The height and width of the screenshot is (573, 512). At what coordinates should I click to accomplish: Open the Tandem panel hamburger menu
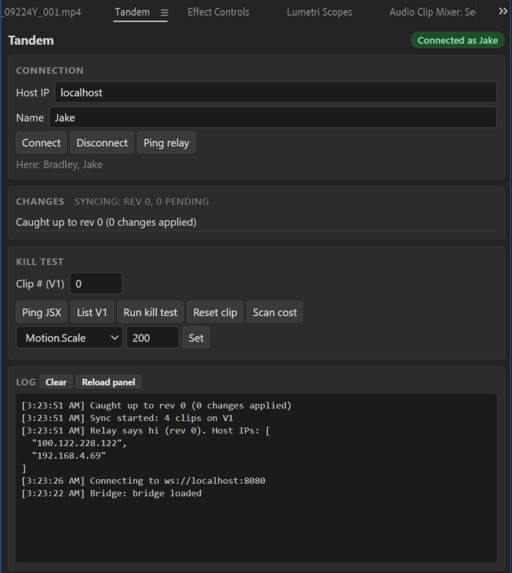click(x=164, y=12)
